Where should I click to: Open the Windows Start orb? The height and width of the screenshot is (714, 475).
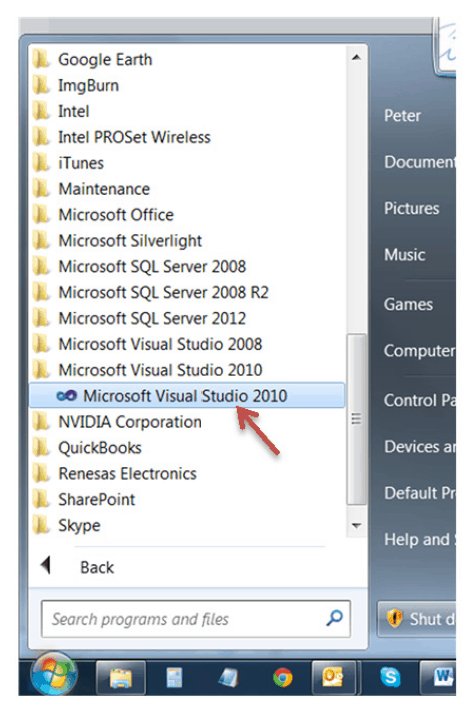click(x=54, y=675)
